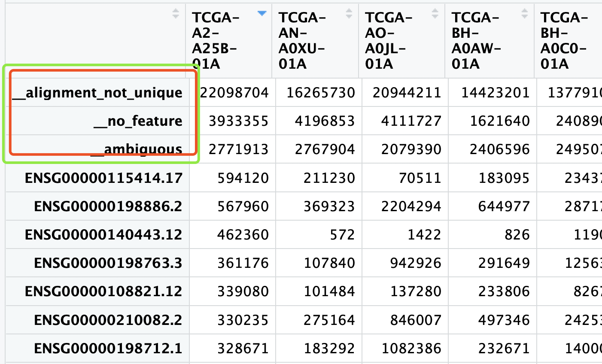Image resolution: width=602 pixels, height=364 pixels.
Task: Click the cell with value 1621640
Action: pyautogui.click(x=493, y=121)
